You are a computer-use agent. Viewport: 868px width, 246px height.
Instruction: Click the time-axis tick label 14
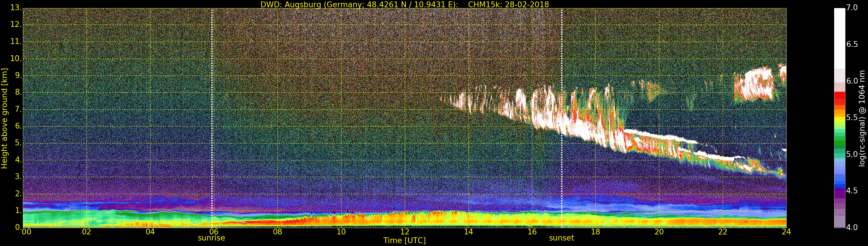point(469,232)
